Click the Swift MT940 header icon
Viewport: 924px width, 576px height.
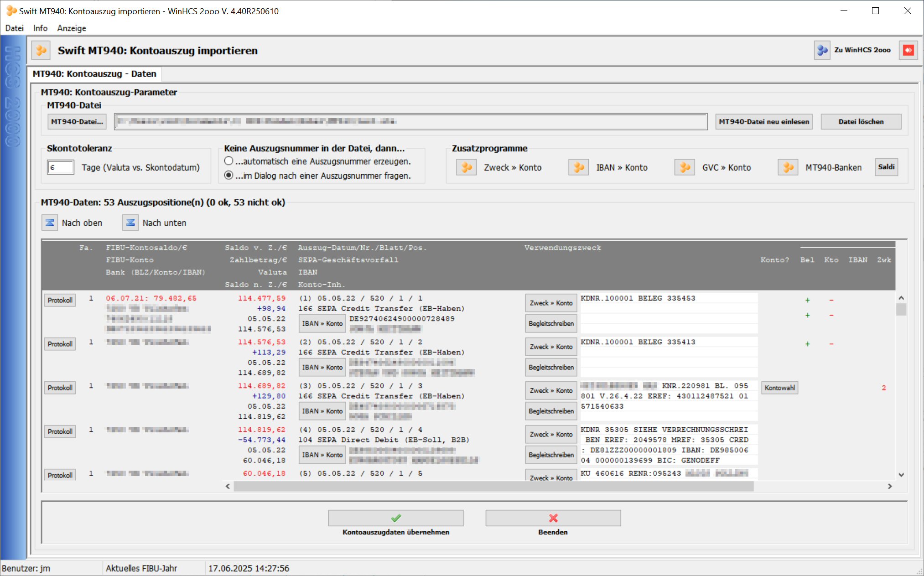(x=41, y=50)
